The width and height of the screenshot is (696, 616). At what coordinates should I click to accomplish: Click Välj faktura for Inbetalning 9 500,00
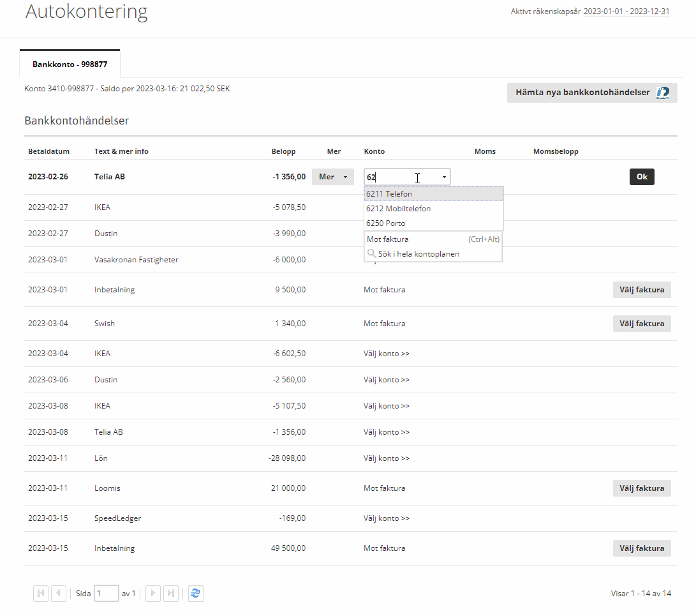tap(642, 290)
